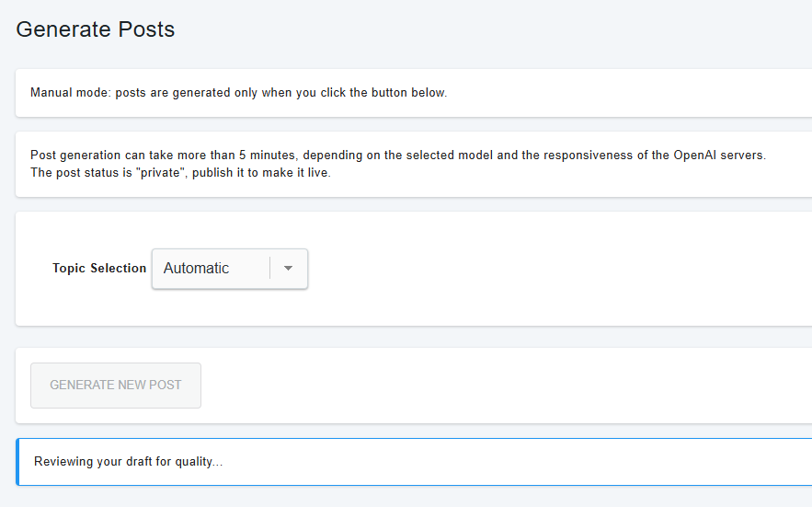Click the Manual mode notice text
This screenshot has width=812, height=507.
(x=239, y=93)
